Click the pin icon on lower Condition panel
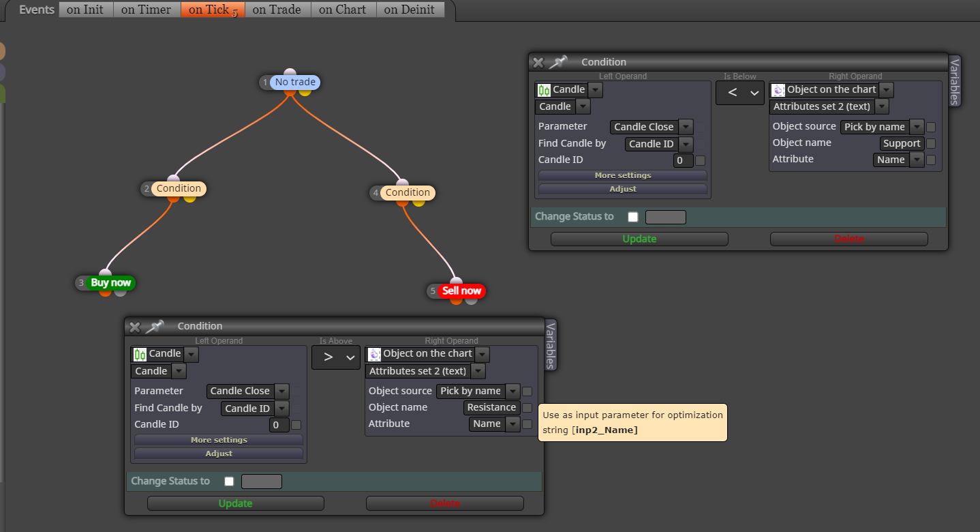This screenshot has height=532, width=980. [155, 327]
